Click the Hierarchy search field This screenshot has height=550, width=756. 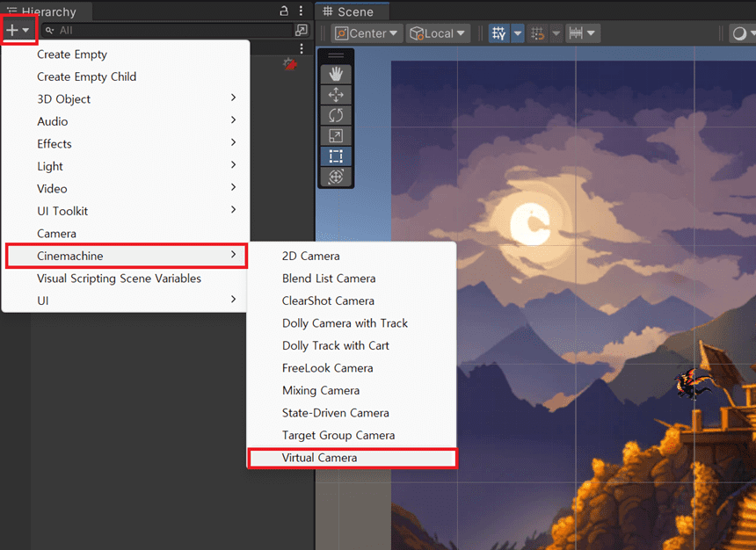click(167, 31)
